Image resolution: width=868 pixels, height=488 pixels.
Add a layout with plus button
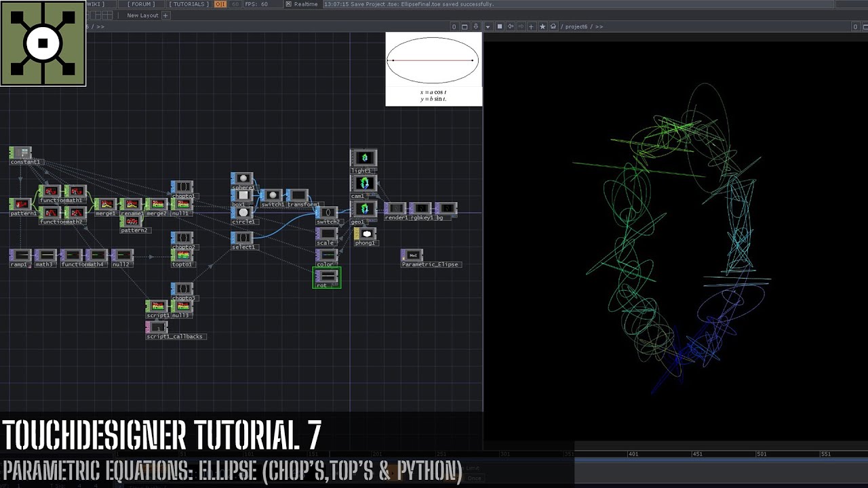coord(165,15)
